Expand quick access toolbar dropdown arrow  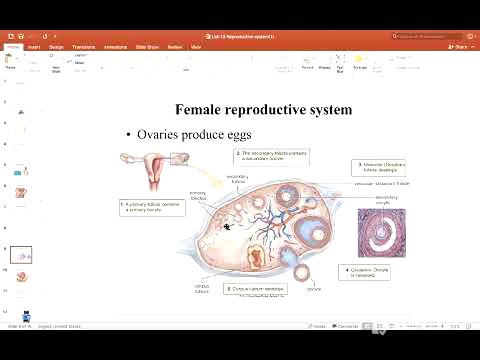click(x=55, y=36)
